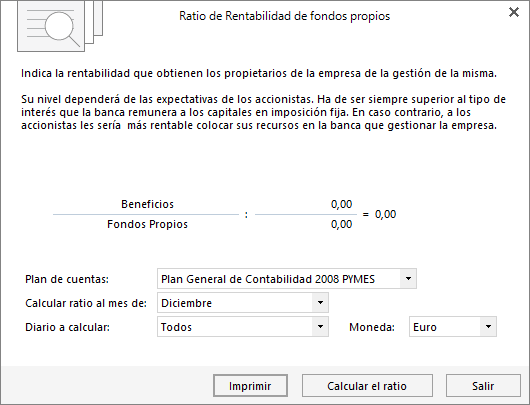This screenshot has width=530, height=405.
Task: Click the ratio result value after equals sign
Action: click(x=385, y=214)
